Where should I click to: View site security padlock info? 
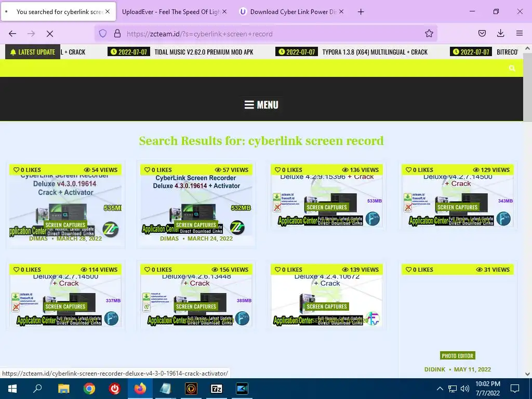117,34
